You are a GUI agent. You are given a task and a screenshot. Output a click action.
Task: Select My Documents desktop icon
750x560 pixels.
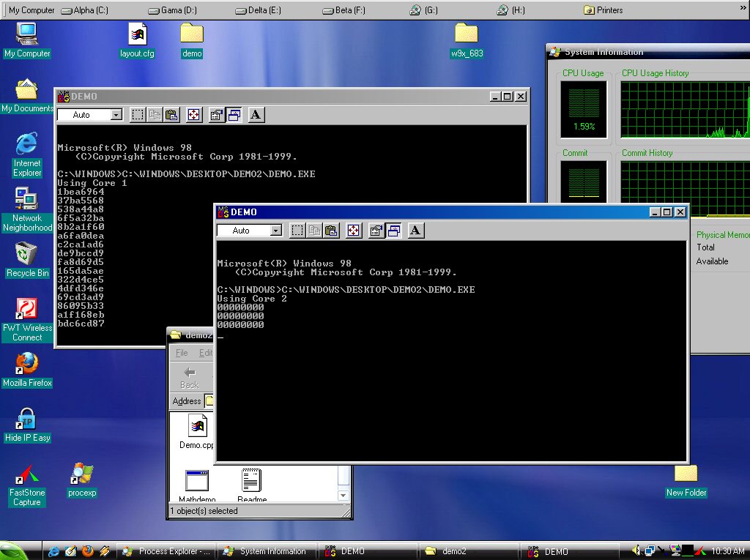(x=27, y=95)
